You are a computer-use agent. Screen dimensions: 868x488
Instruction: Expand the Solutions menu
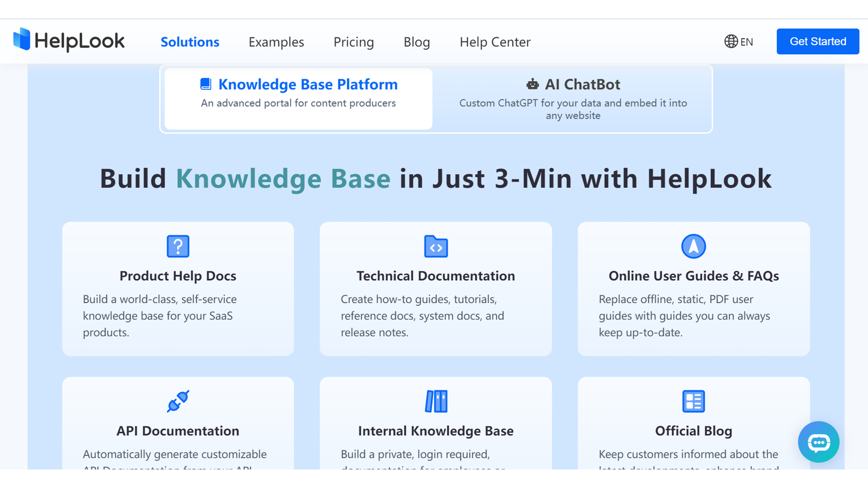190,42
